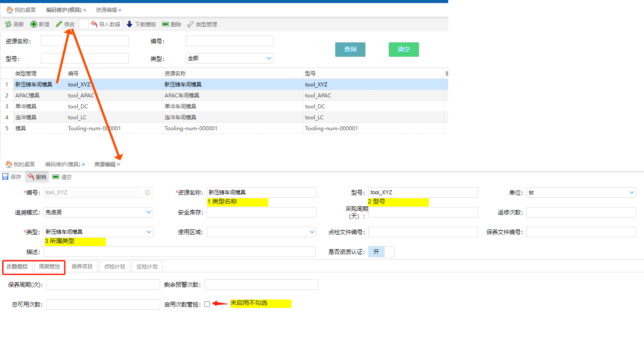The image size is (644, 350).
Task: Toggle the 是否资质认证 switch
Action: [x=381, y=252]
